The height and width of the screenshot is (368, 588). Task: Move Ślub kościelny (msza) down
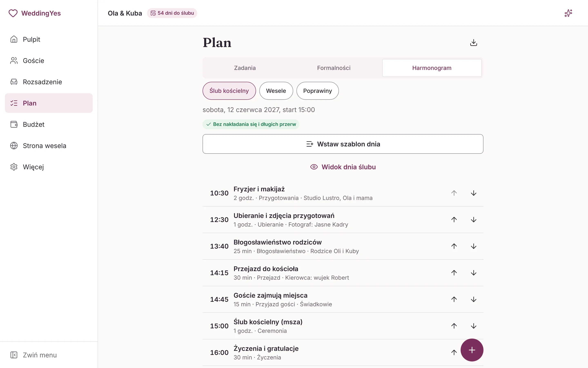(473, 326)
